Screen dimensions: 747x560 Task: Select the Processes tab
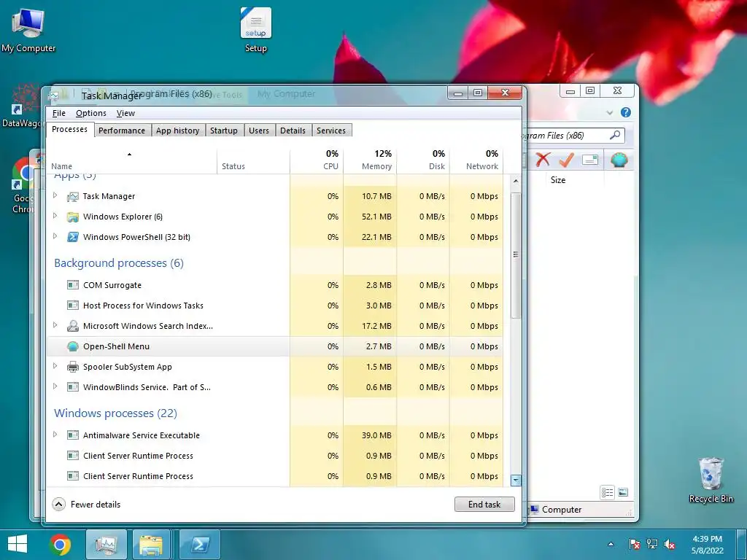point(69,130)
